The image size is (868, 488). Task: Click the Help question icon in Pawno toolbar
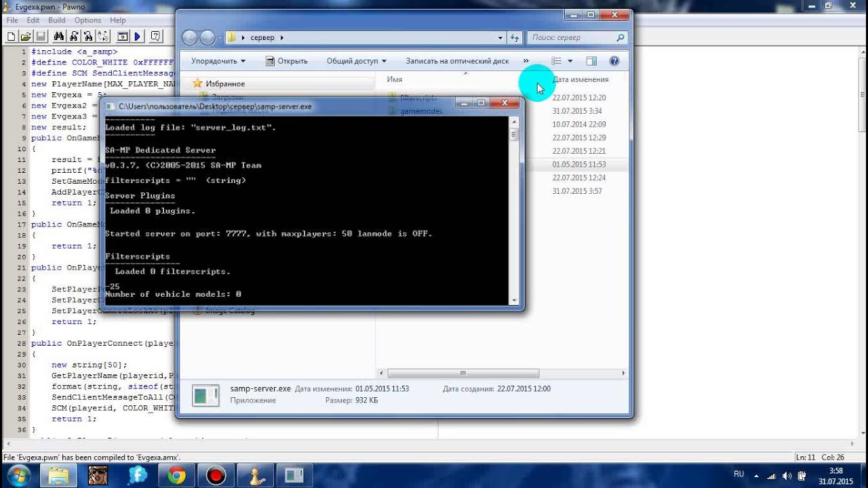(x=156, y=36)
